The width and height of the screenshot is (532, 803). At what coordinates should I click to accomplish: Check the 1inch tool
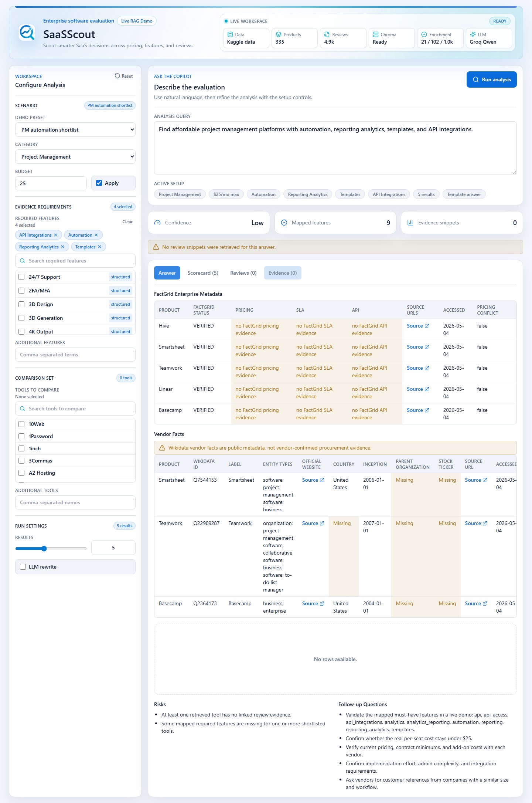tap(21, 448)
